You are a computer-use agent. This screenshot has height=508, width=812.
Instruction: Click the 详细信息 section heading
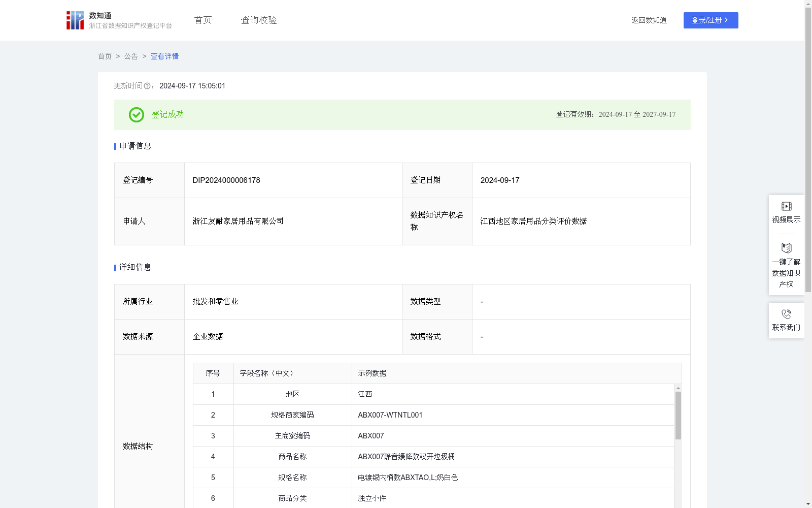pos(136,268)
